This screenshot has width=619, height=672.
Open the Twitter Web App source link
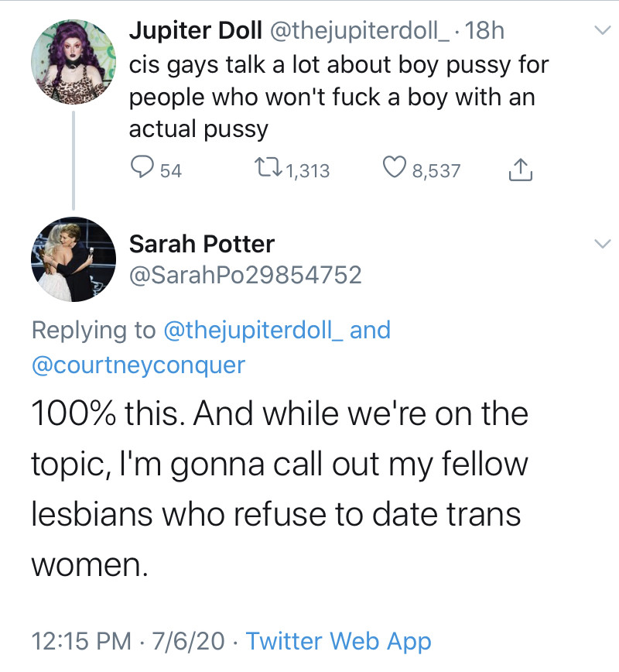click(x=338, y=641)
